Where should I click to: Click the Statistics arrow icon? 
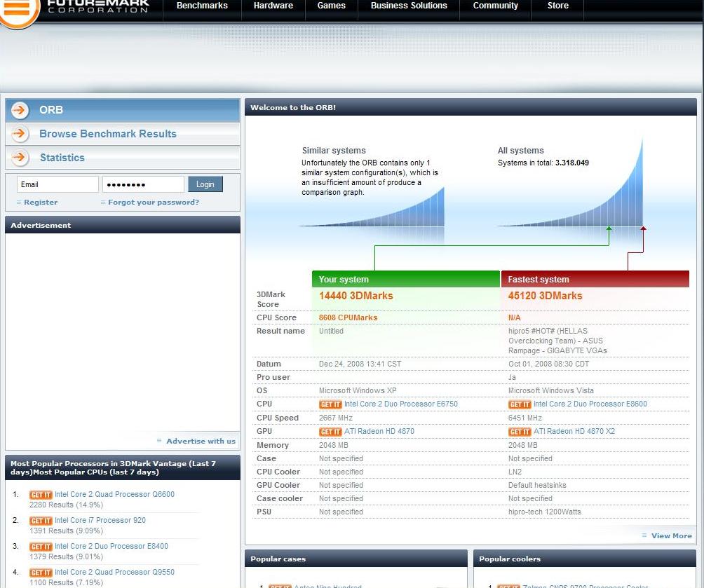click(20, 158)
